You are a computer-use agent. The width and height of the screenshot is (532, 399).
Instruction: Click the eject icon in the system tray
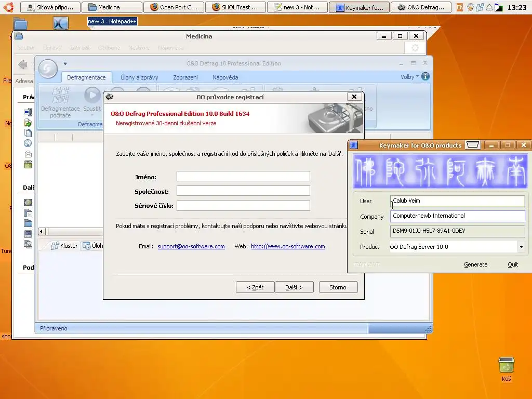pos(489,7)
